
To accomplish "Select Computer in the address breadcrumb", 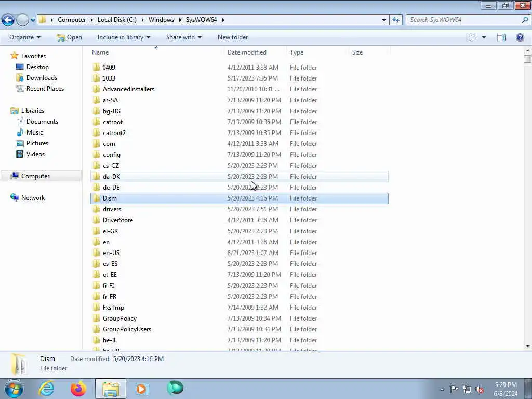I will coord(72,20).
